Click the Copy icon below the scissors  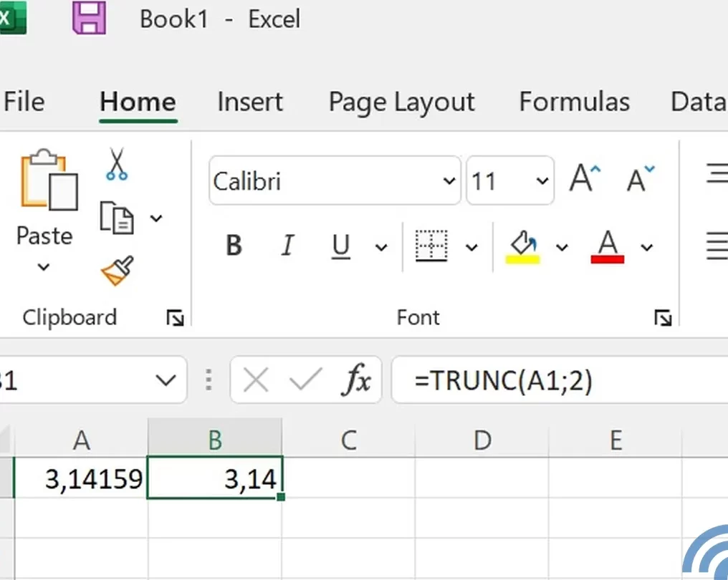pyautogui.click(x=118, y=218)
